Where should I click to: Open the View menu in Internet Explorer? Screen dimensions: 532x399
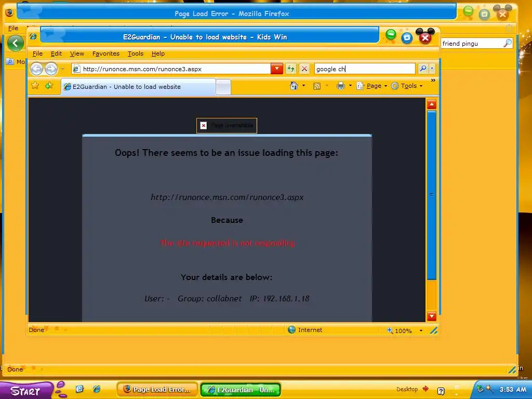[77, 54]
